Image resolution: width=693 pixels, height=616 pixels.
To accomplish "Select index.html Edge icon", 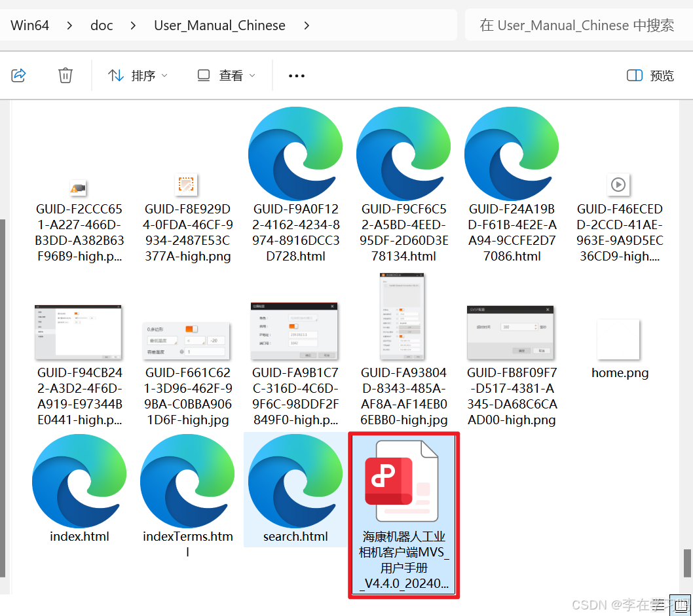I will click(79, 481).
